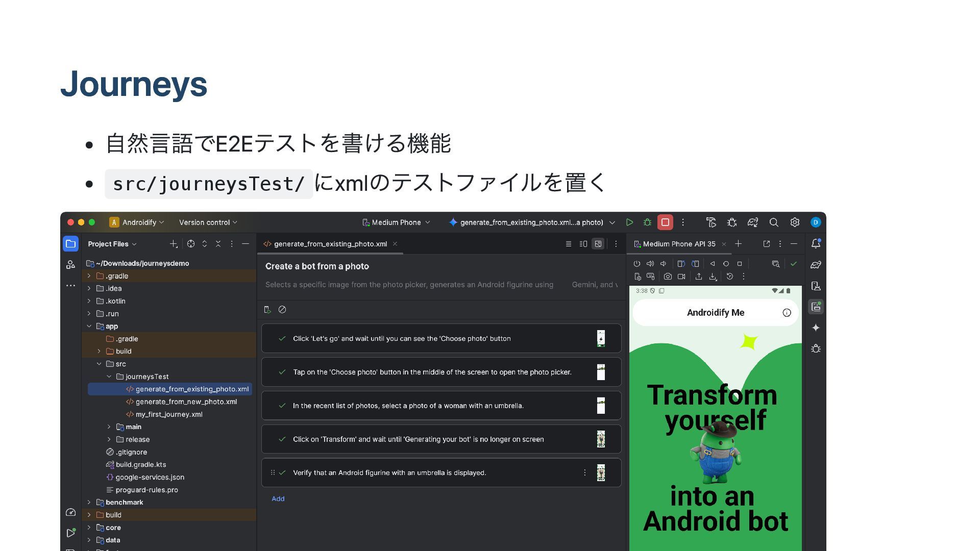Click the cancel circle-slash icon in journey editor
Image resolution: width=980 pixels, height=551 pixels.
click(282, 310)
